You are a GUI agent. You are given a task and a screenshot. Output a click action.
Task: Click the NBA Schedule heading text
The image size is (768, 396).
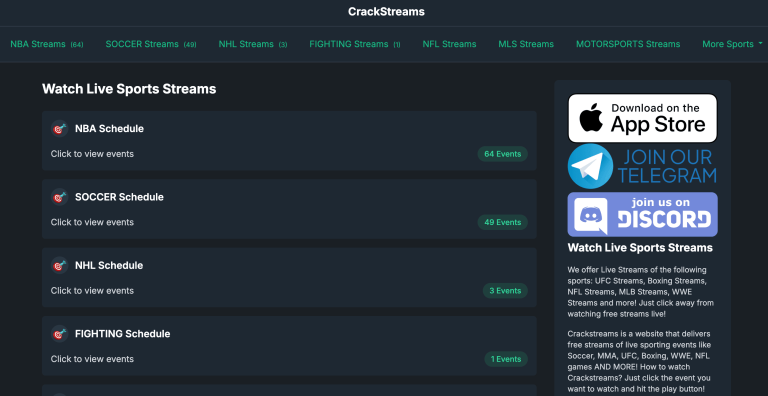click(109, 129)
